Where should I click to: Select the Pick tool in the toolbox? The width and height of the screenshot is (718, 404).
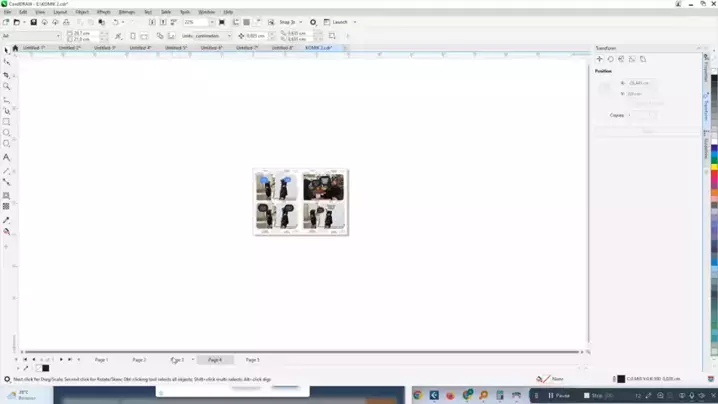(6, 50)
